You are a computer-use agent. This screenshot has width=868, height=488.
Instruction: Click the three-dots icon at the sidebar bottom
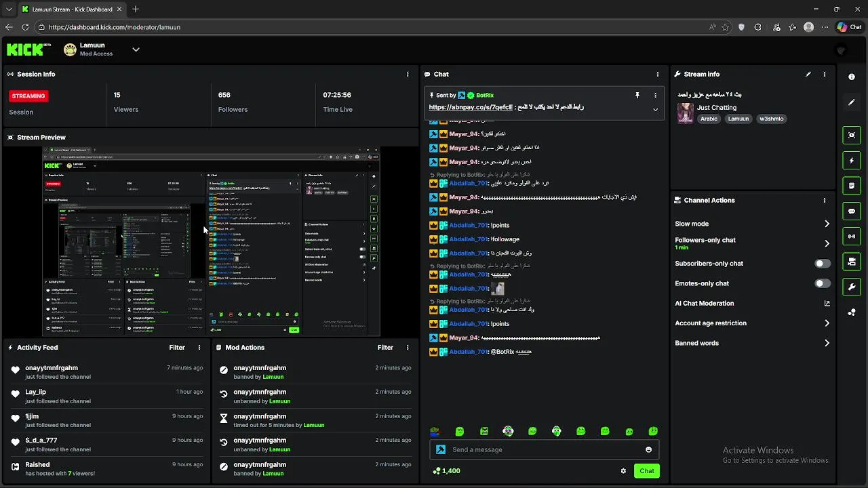click(852, 312)
